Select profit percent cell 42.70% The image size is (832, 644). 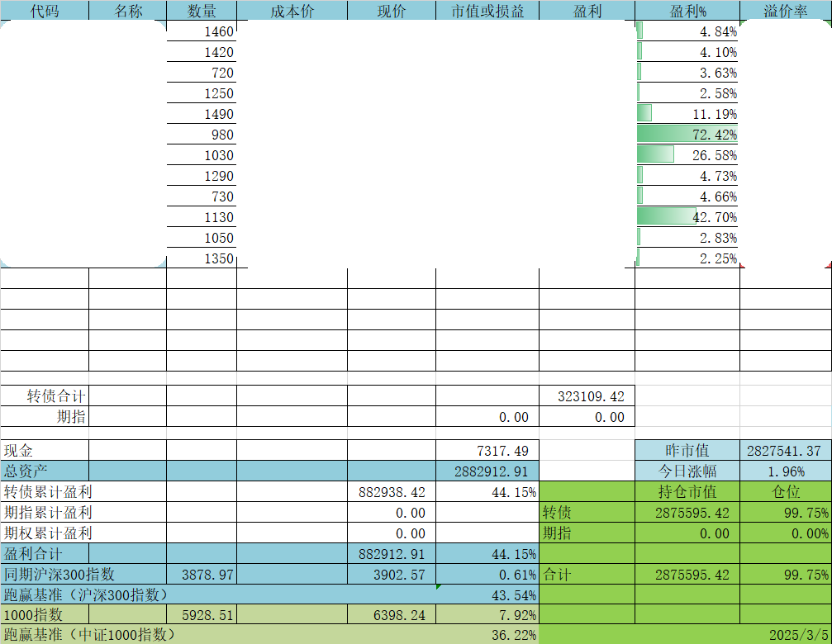click(687, 217)
